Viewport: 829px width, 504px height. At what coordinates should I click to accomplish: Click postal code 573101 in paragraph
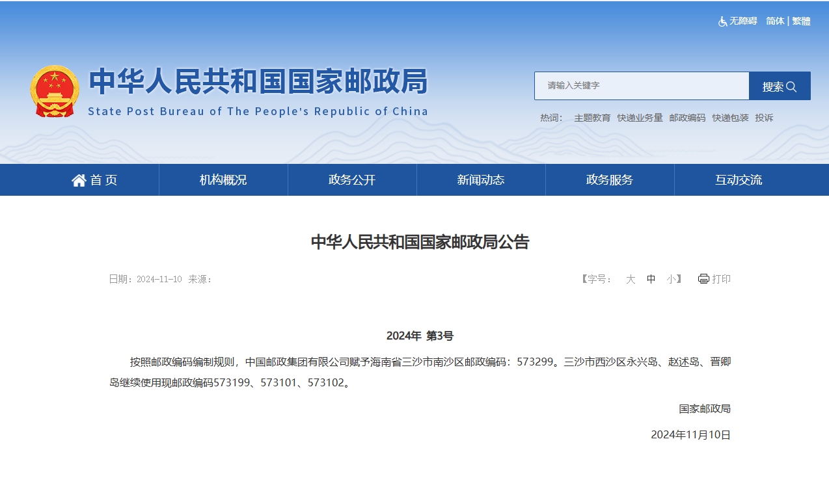[278, 383]
